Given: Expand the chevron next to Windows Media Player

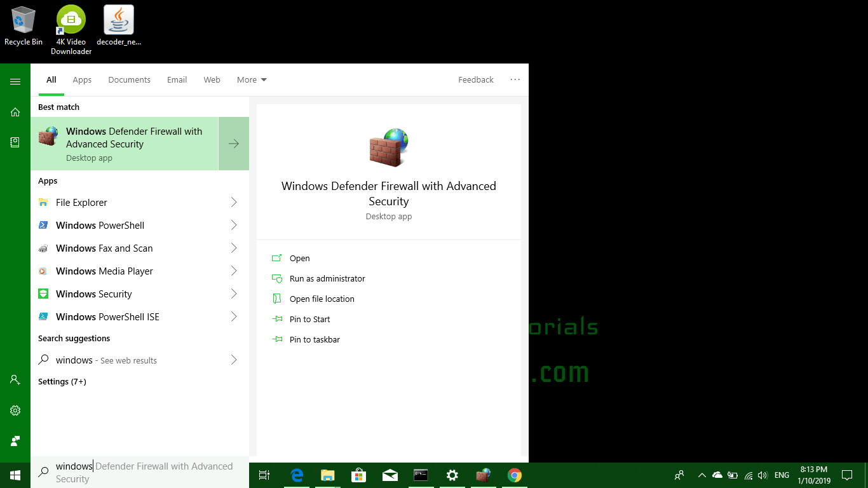Looking at the screenshot, I should tap(234, 271).
